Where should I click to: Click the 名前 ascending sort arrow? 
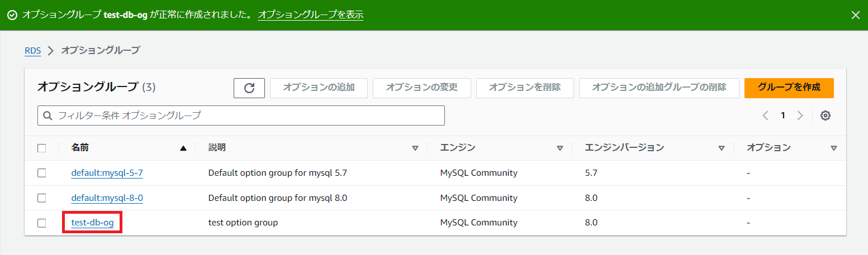click(183, 148)
